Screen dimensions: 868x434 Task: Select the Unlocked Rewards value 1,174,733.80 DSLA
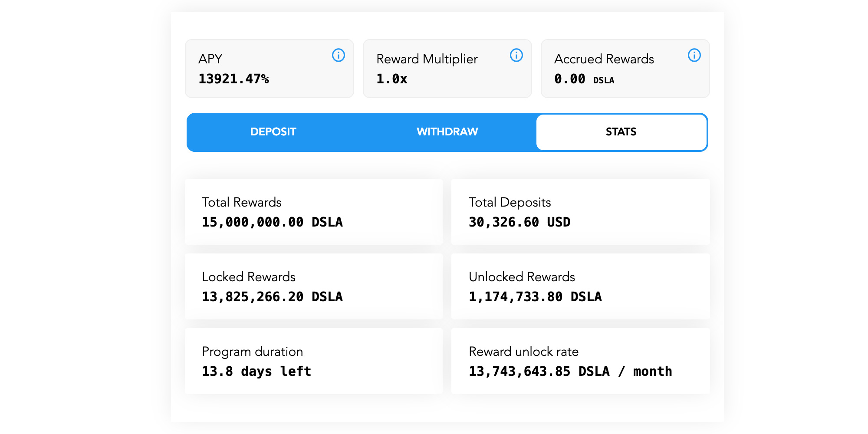point(535,297)
